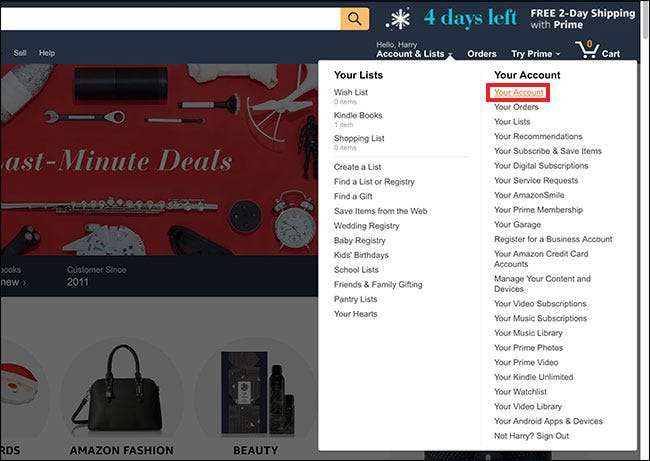
Task: Open Pantry Lists
Action: [x=355, y=299]
